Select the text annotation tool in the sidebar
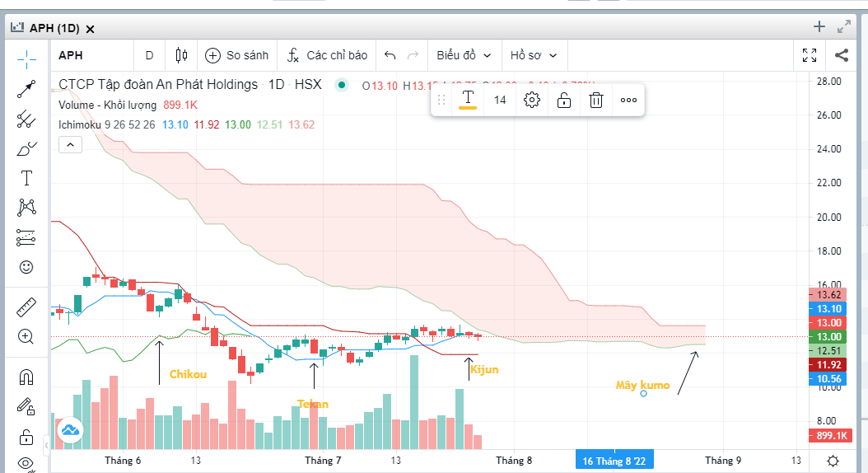This screenshot has height=473, width=868. tap(26, 179)
